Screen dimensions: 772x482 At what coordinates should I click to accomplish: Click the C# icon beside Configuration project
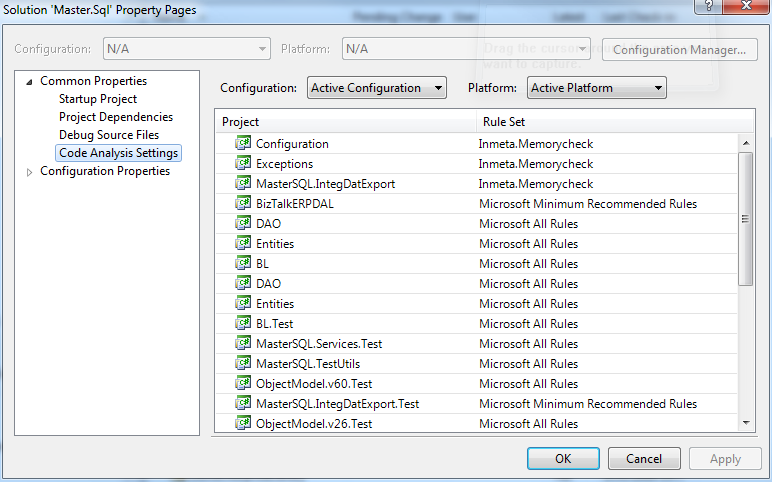[243, 143]
